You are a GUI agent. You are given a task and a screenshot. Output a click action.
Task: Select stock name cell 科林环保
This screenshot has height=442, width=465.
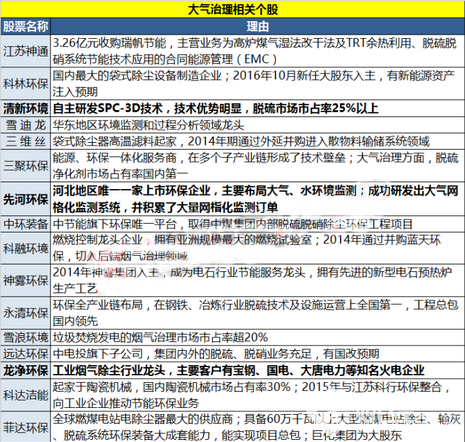point(26,83)
